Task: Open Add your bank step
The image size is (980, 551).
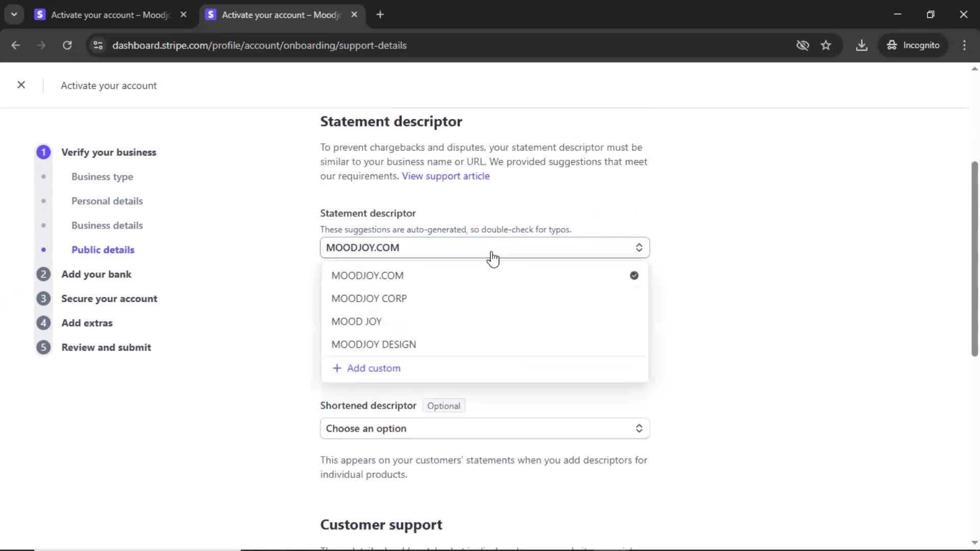Action: 96,274
